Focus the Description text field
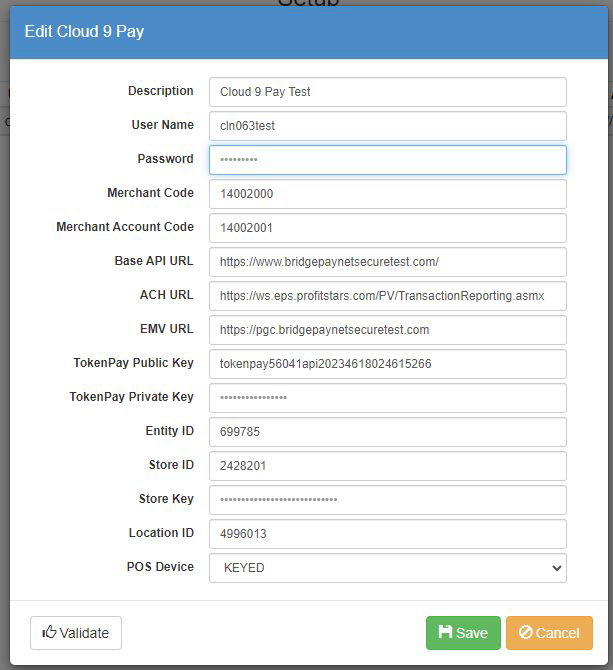This screenshot has width=613, height=670. coord(387,92)
